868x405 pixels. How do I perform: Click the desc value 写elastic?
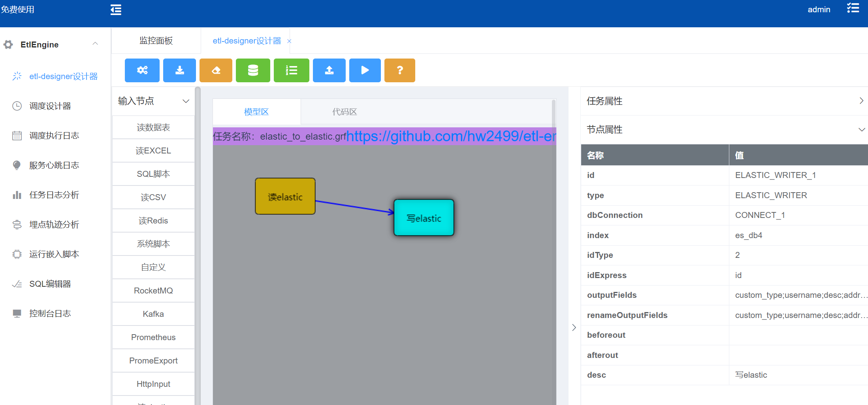point(798,375)
